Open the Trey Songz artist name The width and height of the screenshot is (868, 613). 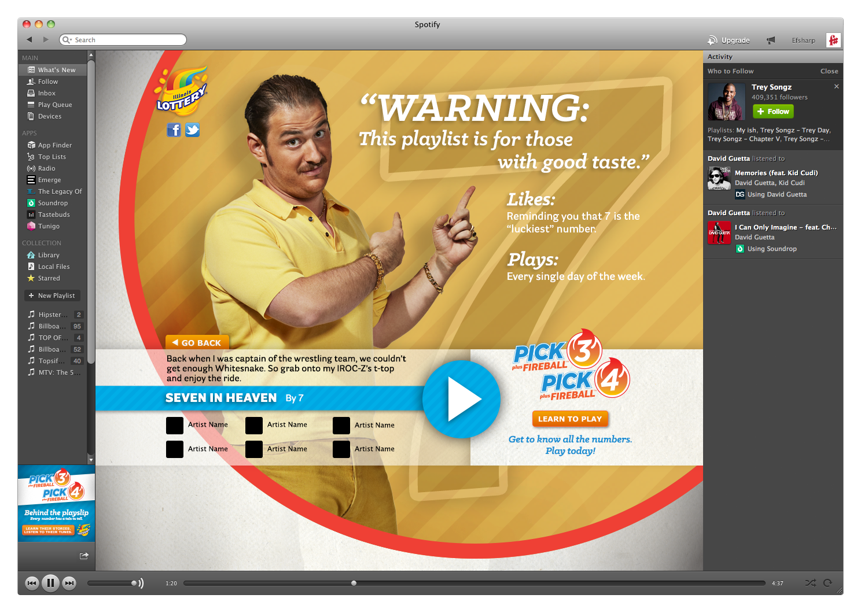point(771,87)
